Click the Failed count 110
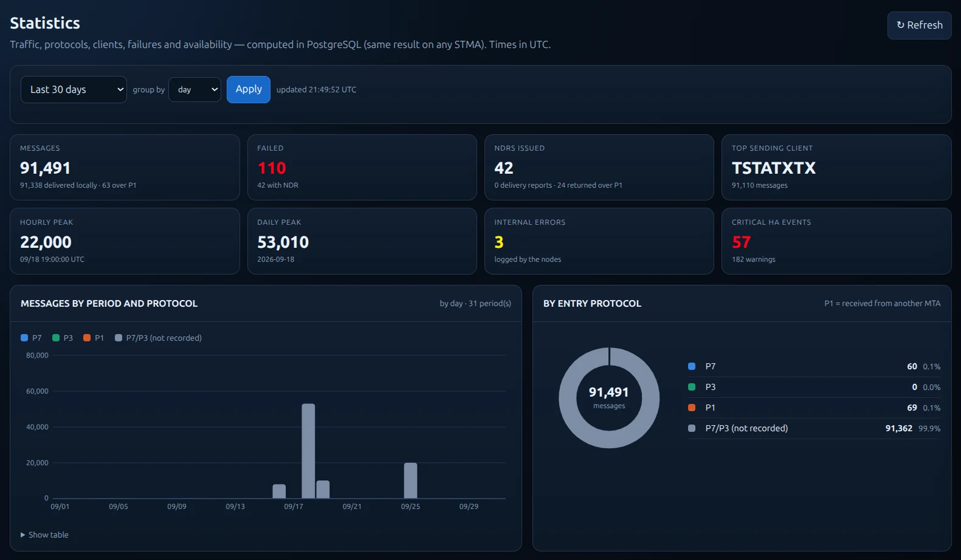 coord(272,168)
